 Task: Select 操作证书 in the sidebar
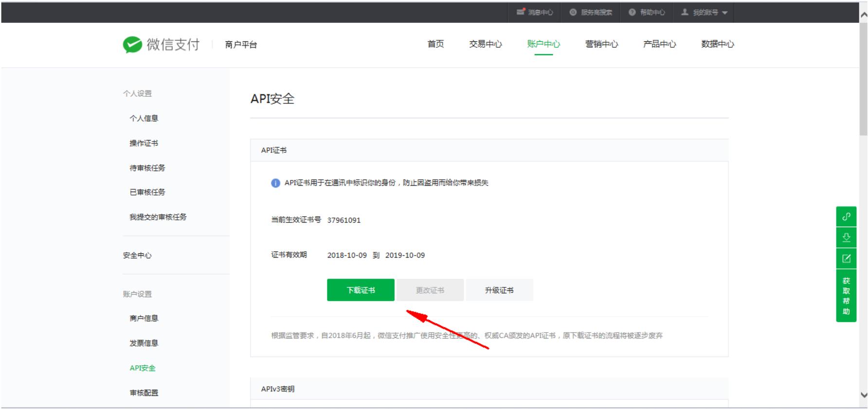pyautogui.click(x=144, y=143)
